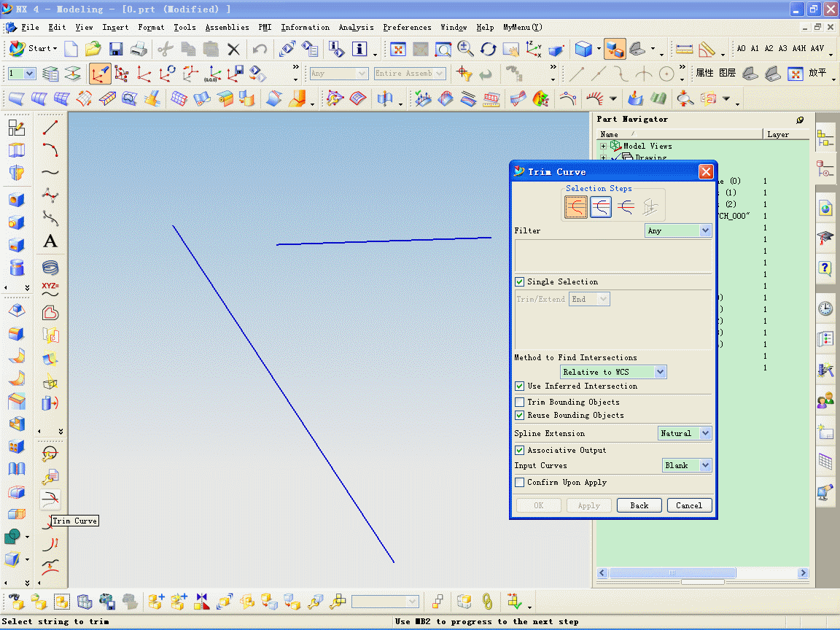Enable Confirm Upon Apply checkbox

[519, 483]
